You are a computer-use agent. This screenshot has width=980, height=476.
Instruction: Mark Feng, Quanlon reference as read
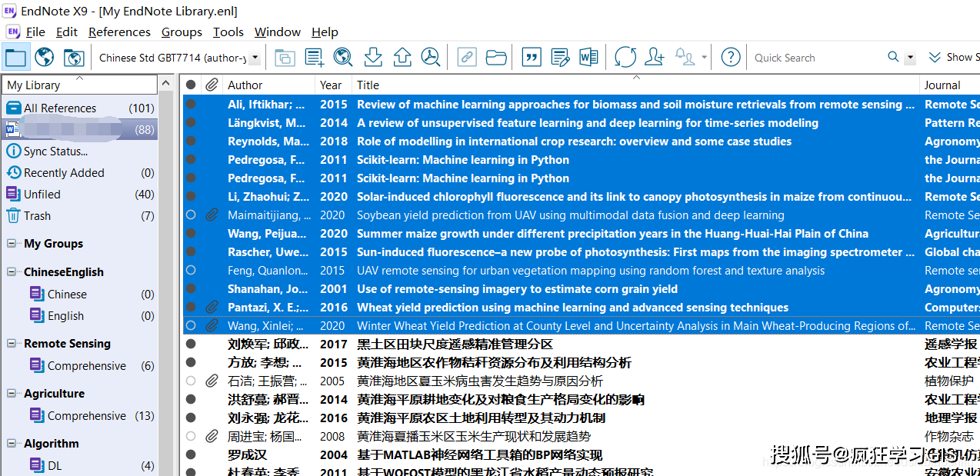pyautogui.click(x=190, y=270)
